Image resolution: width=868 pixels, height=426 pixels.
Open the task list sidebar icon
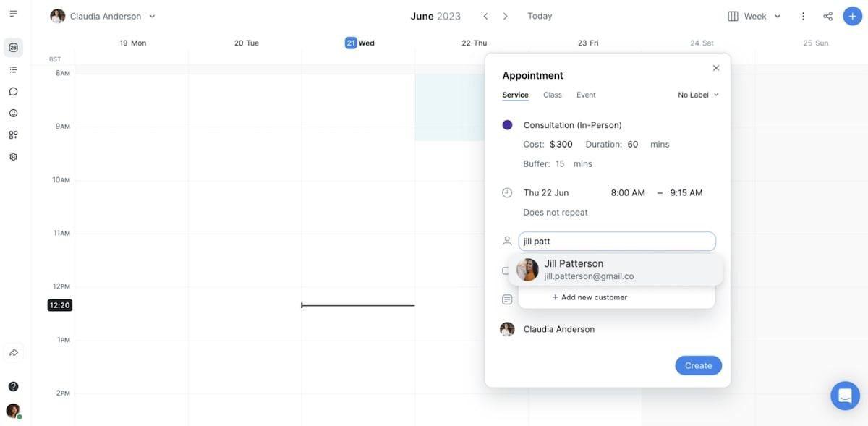(13, 69)
